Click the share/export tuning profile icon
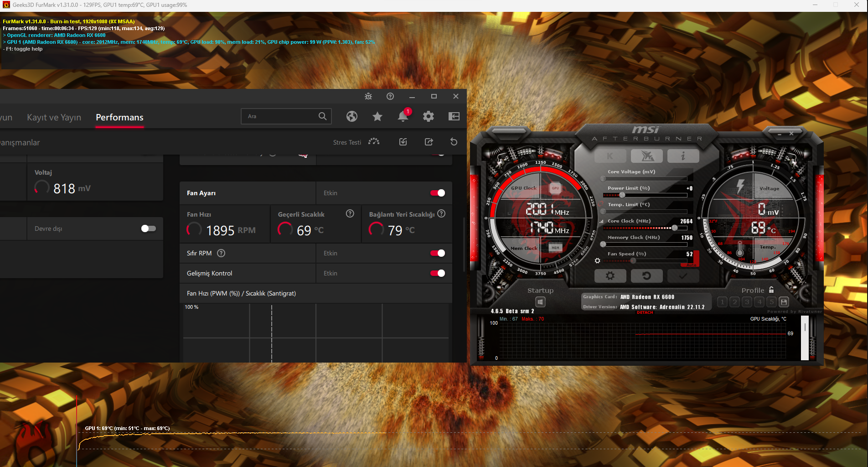 429,142
